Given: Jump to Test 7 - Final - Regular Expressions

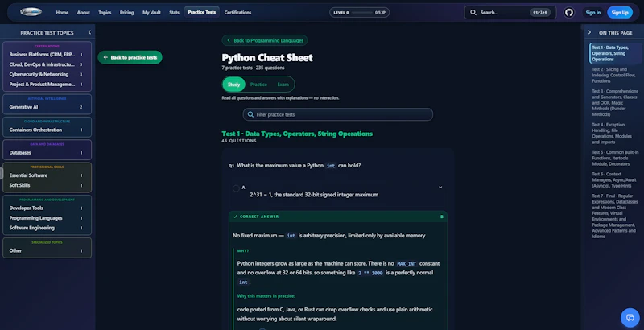Looking at the screenshot, I should 615,216.
